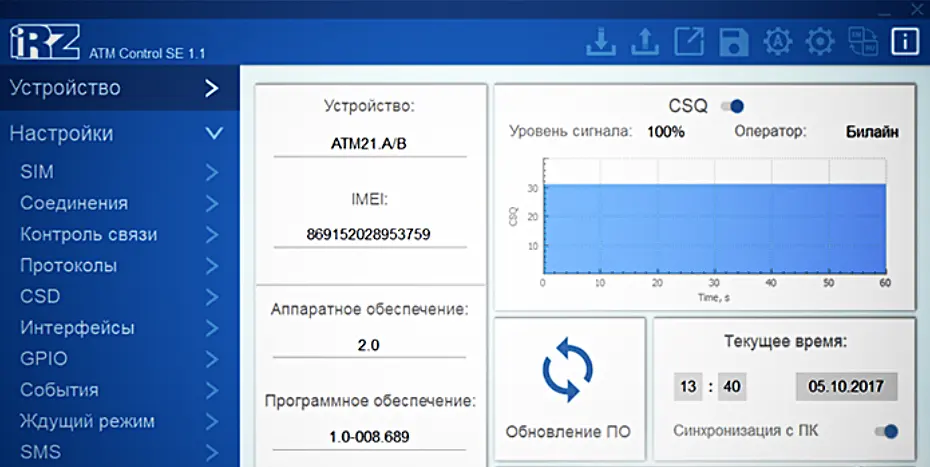Click the Текущее время heading

click(x=785, y=342)
